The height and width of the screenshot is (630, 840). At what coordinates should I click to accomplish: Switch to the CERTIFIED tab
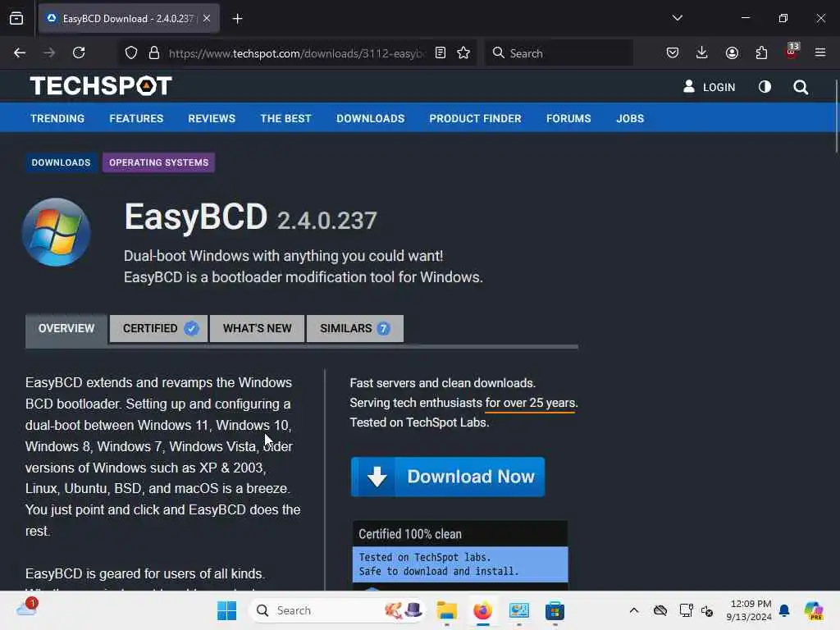coord(158,328)
